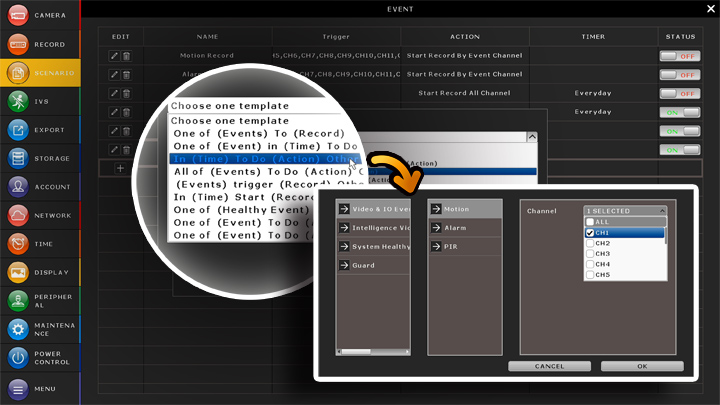This screenshot has width=720, height=405.
Task: Delete the Motion Record event via trash icon
Action: 126,56
